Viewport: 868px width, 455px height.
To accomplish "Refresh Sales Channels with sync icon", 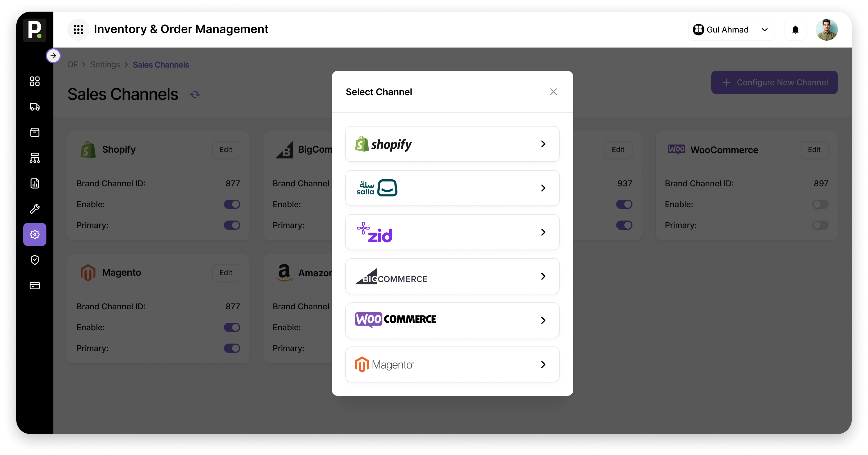I will [195, 95].
